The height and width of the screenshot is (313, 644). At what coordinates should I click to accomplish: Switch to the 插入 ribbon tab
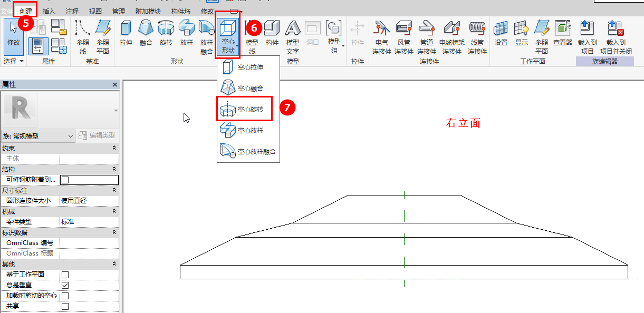point(49,11)
